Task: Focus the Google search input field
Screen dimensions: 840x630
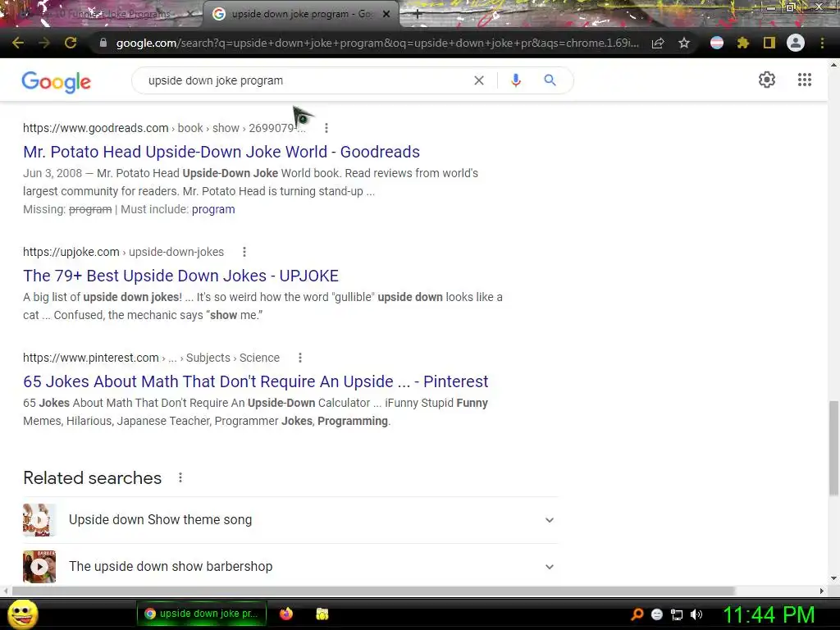Action: (305, 80)
